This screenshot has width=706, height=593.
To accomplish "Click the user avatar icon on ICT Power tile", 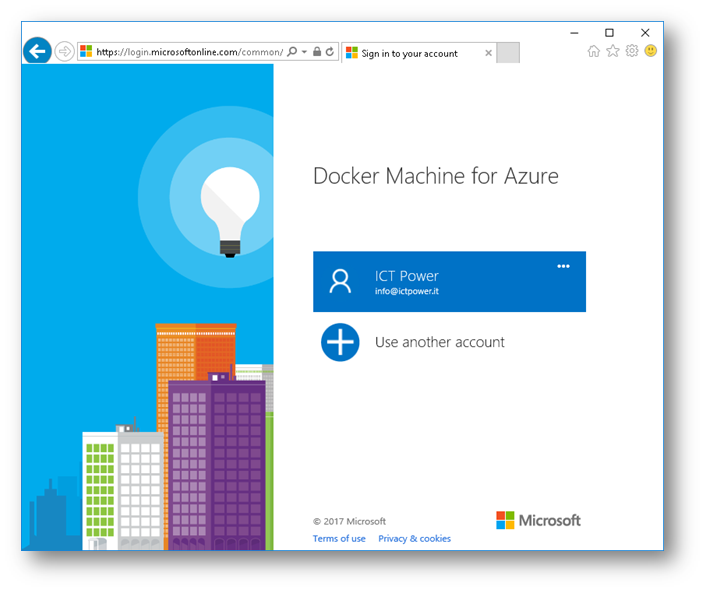I will tap(340, 281).
